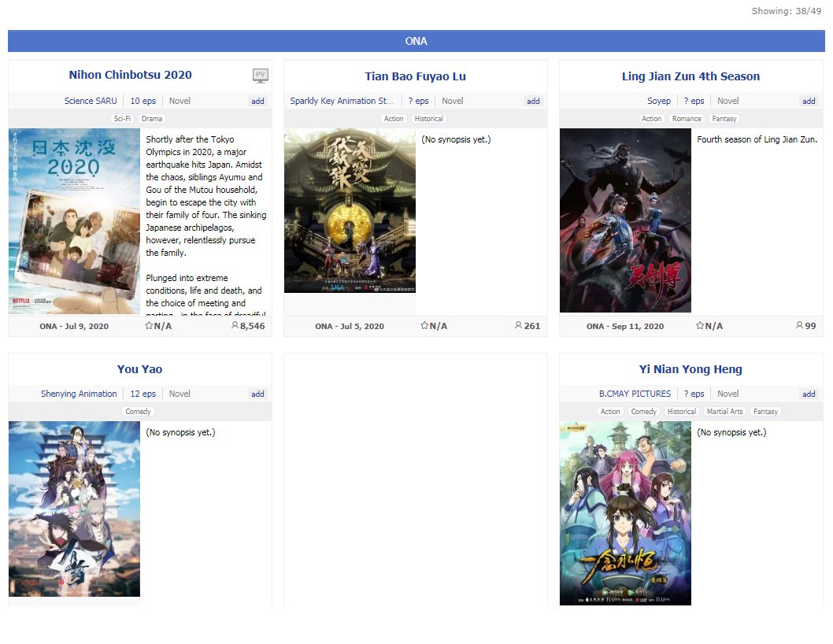Select the Sci-Fi genre tag
833x644 pixels.
[122, 119]
